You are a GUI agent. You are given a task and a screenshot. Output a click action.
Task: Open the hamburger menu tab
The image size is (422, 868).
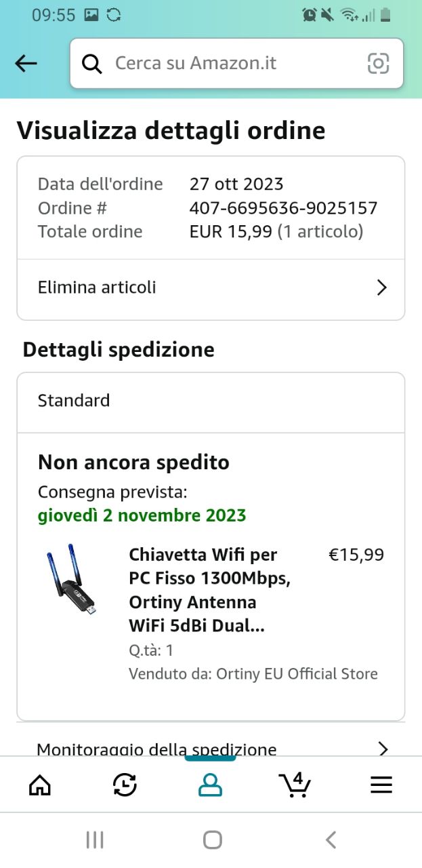pyautogui.click(x=381, y=785)
